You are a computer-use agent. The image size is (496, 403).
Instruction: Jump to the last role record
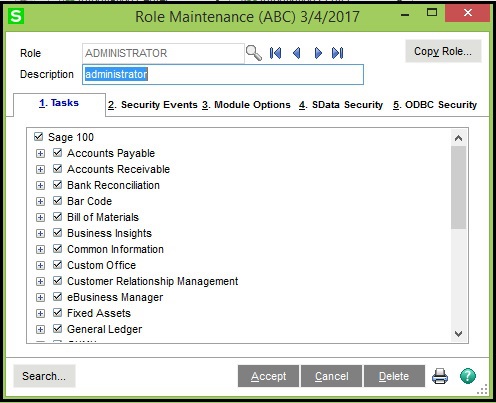click(x=337, y=53)
